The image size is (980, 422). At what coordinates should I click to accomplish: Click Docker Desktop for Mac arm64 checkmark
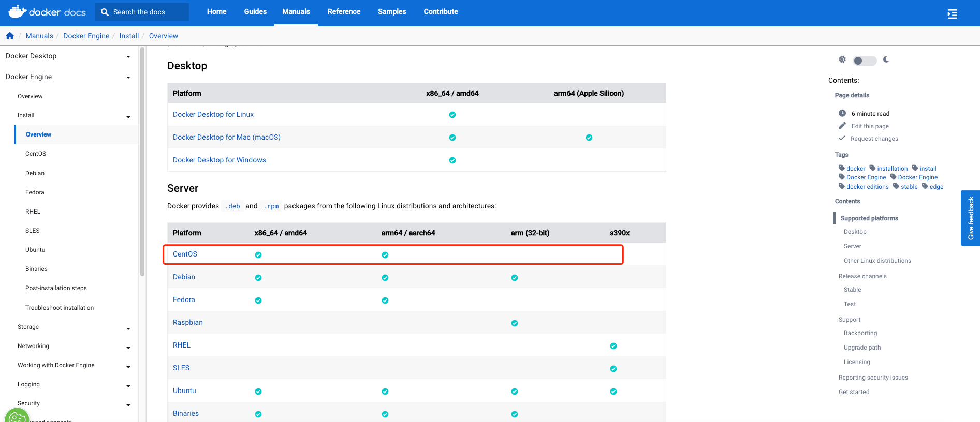[x=589, y=138]
